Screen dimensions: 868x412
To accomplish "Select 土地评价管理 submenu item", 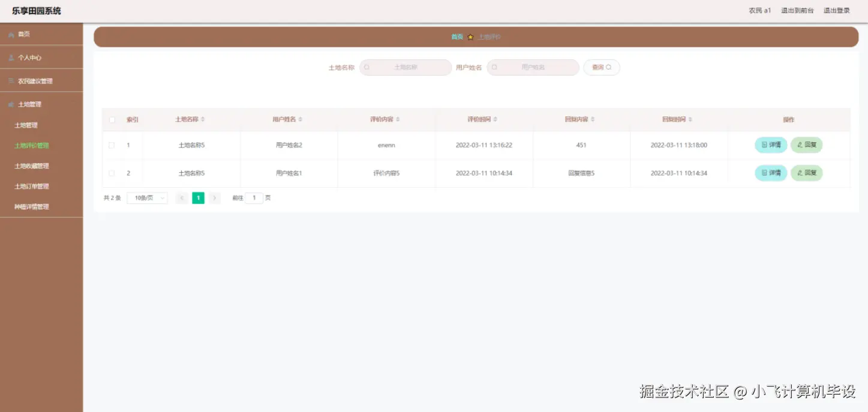I will pyautogui.click(x=32, y=146).
